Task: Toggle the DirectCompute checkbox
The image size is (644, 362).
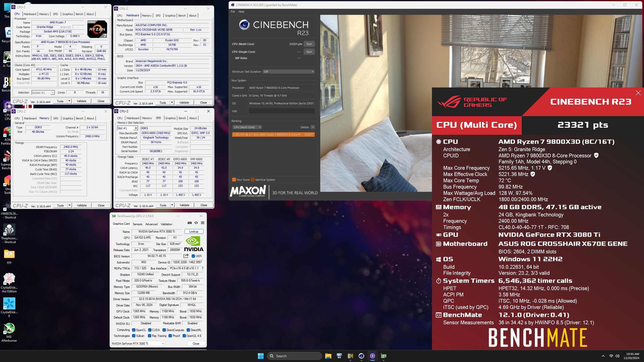Action: (x=164, y=330)
